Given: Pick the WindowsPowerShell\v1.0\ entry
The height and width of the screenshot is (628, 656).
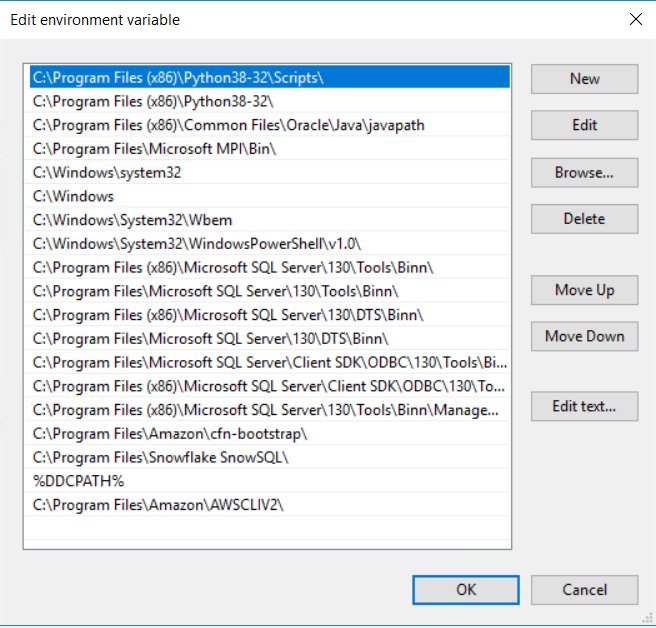Looking at the screenshot, I should (196, 243).
